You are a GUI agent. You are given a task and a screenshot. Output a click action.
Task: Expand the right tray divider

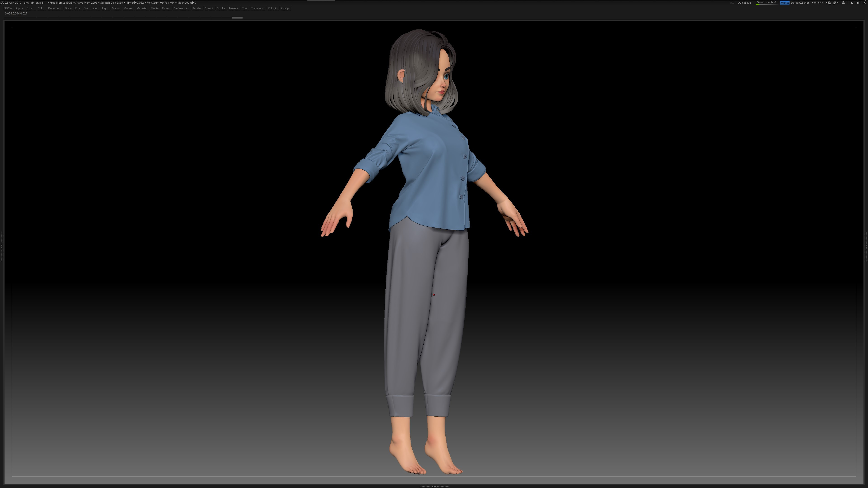(867, 247)
